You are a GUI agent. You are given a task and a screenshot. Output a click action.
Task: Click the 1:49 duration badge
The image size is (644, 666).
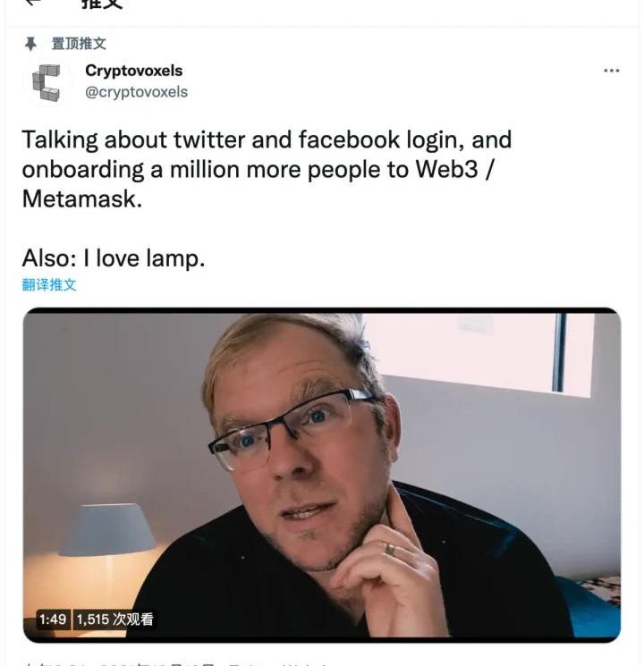coord(53,620)
